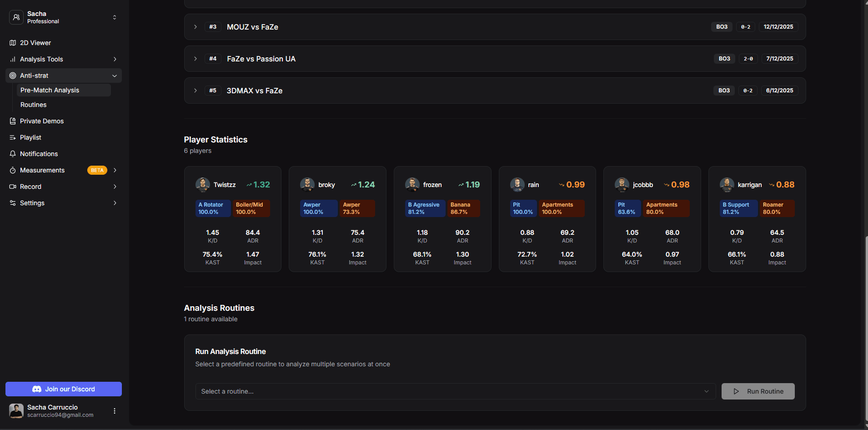Click the Private Demos lock file icon
The image size is (868, 430).
13,121
